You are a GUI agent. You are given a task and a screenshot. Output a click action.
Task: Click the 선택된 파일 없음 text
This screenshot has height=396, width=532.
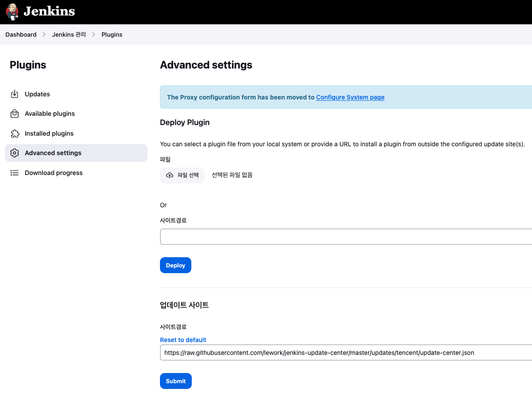pyautogui.click(x=232, y=175)
